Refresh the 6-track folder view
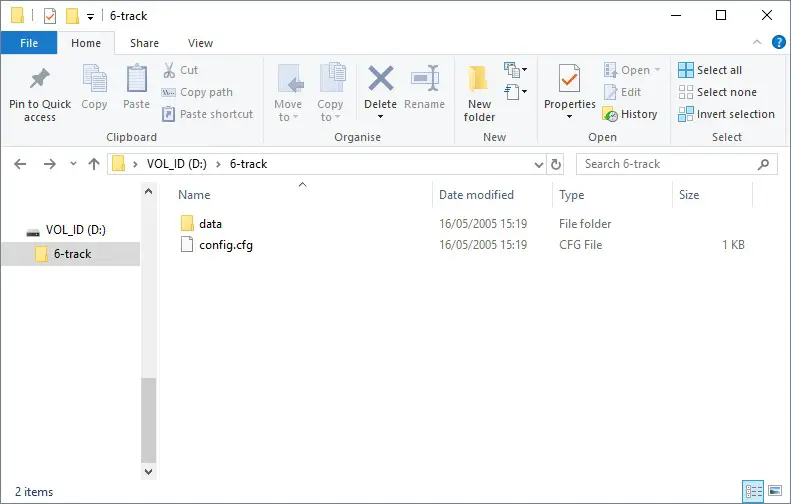Screen dimensions: 791x504 pos(555,164)
